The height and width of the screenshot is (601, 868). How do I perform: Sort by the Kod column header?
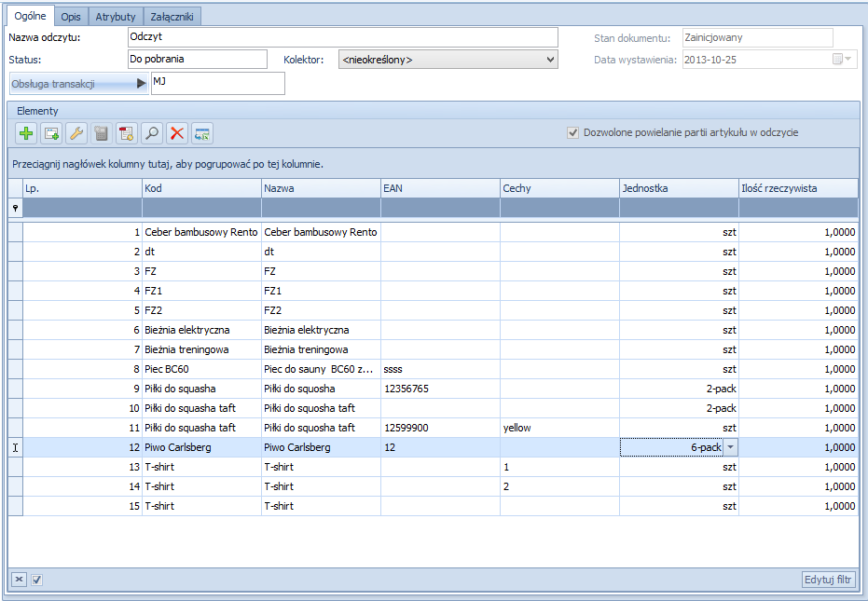click(201, 188)
